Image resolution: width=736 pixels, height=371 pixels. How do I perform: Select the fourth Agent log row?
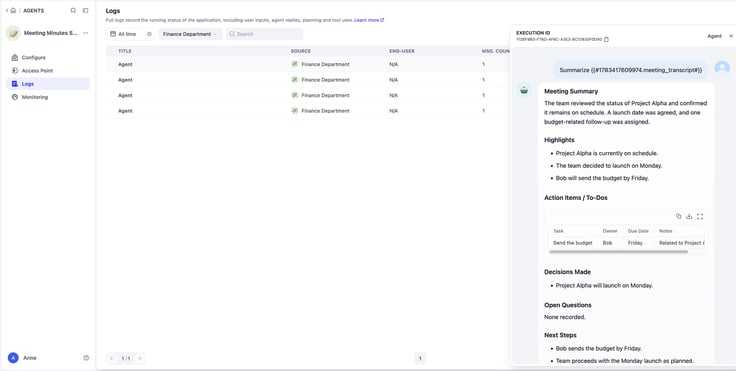[x=308, y=111]
